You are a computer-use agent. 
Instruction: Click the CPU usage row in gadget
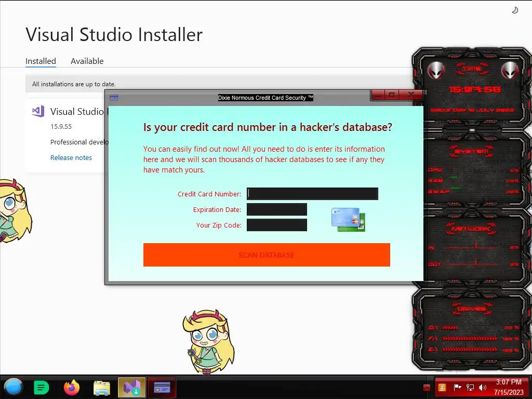coord(473,170)
